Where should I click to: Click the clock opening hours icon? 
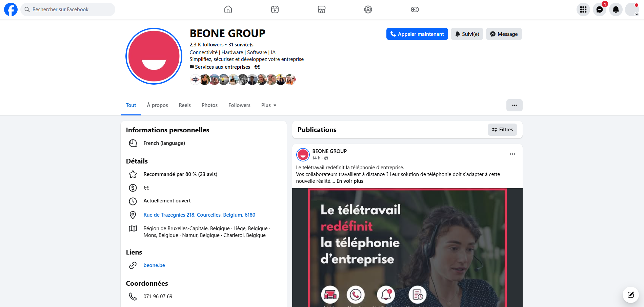[133, 201]
